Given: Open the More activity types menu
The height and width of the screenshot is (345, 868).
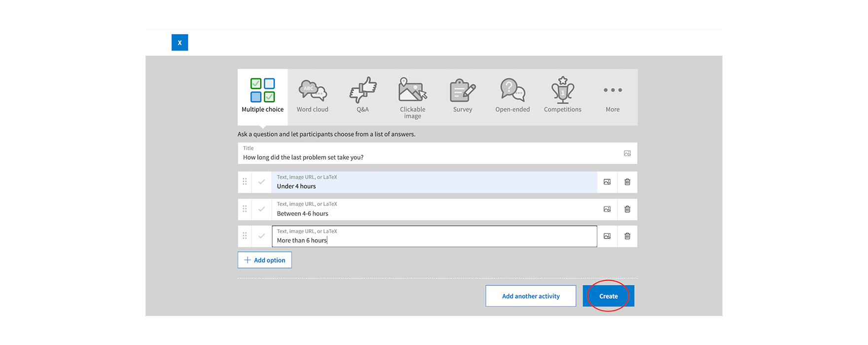Looking at the screenshot, I should tap(613, 96).
